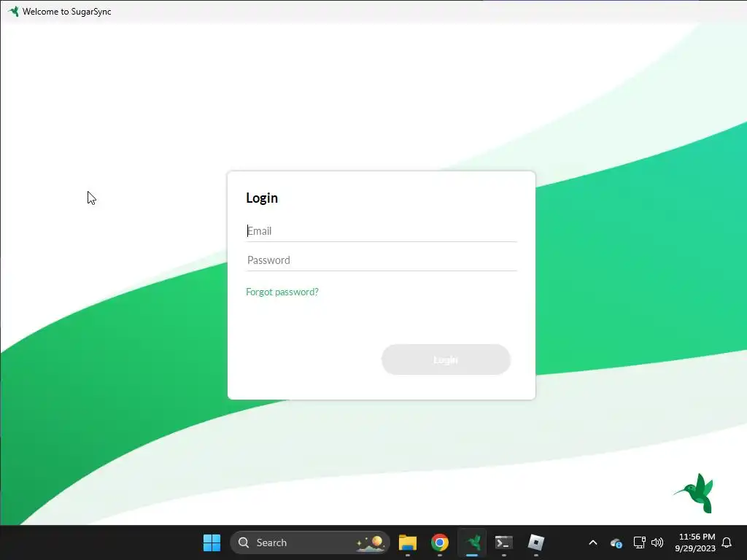747x560 pixels.
Task: Open File Explorer from the taskbar
Action: [407, 542]
